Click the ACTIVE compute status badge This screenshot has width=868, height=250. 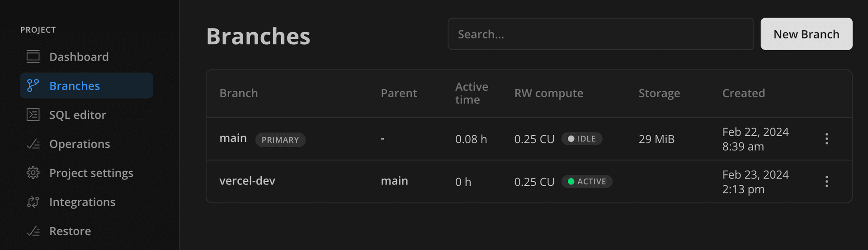tap(587, 181)
